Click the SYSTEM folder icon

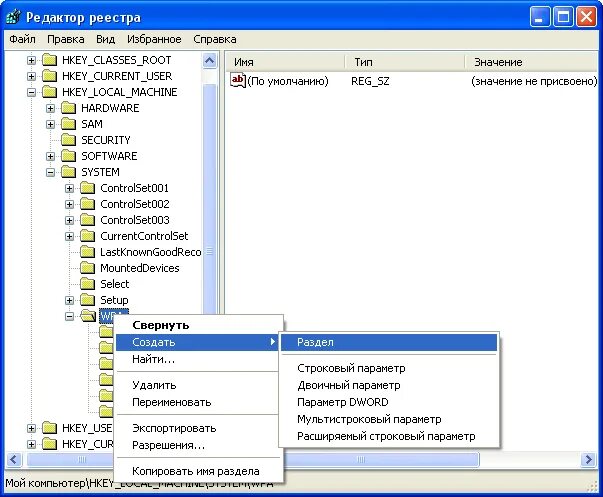click(68, 172)
